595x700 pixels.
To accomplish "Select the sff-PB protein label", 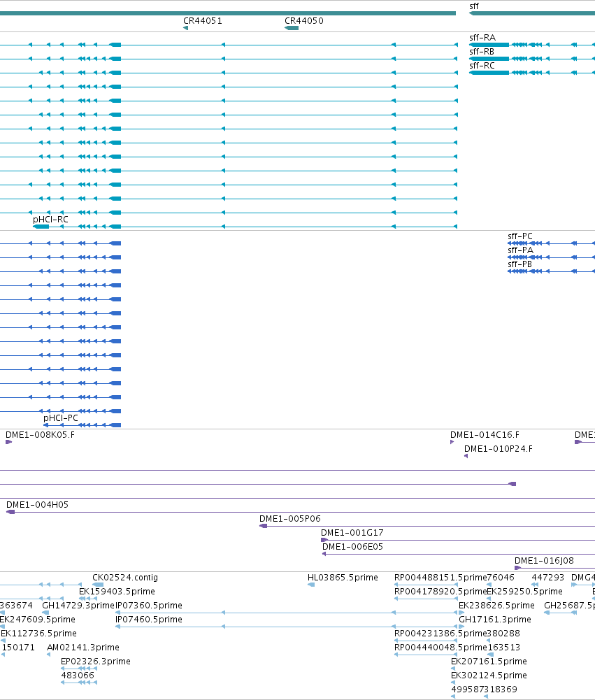I will point(520,264).
